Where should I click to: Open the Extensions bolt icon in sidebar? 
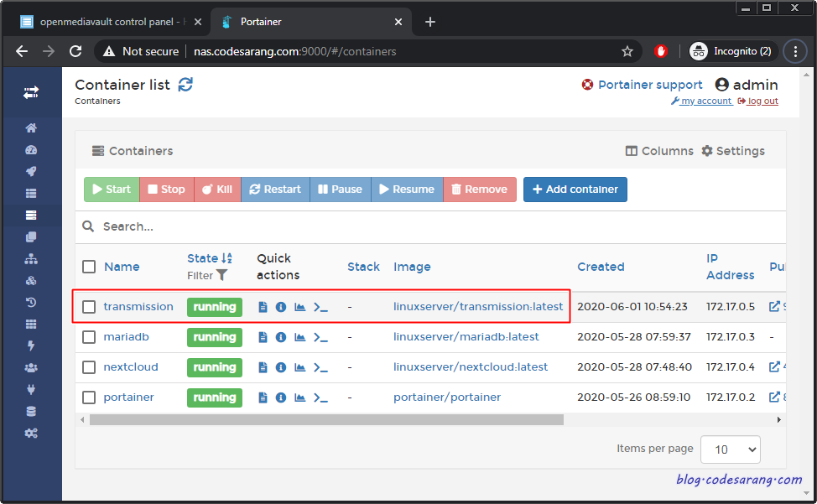pyautogui.click(x=31, y=346)
